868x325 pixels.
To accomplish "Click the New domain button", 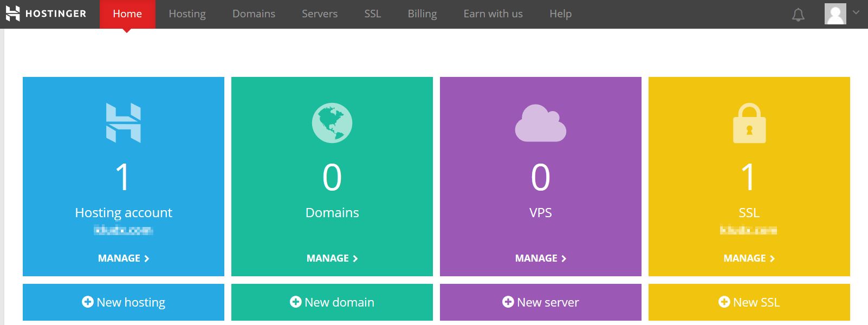I will click(x=332, y=302).
